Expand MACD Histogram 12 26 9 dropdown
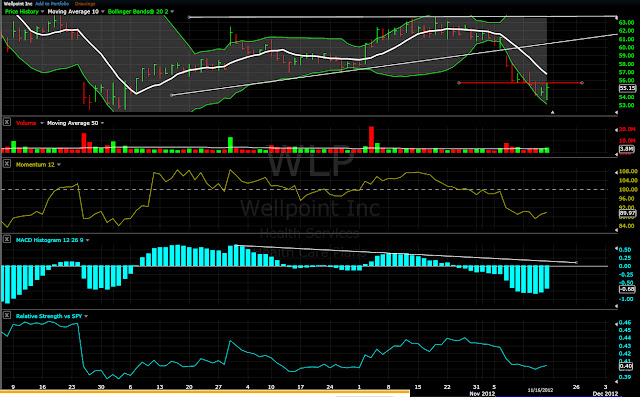Viewport: 640px width, 397px height. coord(87,240)
